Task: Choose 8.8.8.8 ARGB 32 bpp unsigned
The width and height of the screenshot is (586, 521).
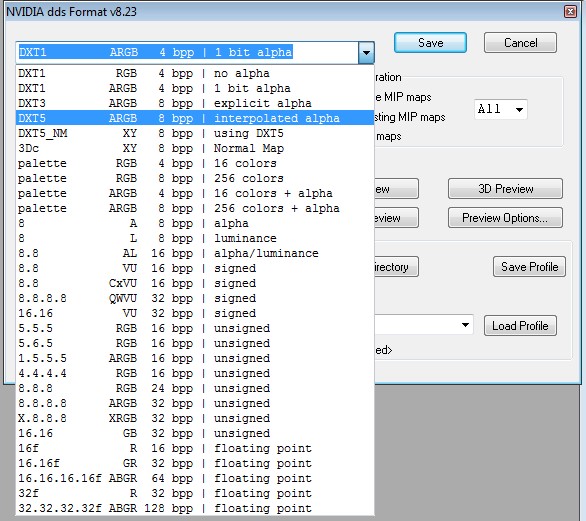Action: (x=195, y=403)
